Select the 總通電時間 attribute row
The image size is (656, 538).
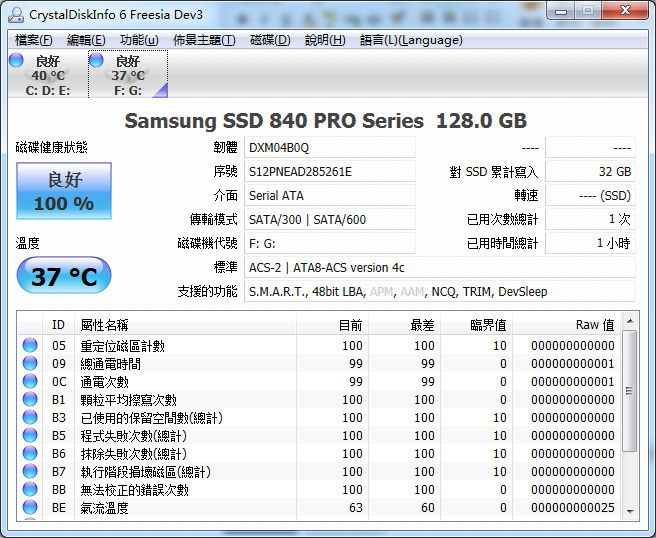click(x=319, y=364)
